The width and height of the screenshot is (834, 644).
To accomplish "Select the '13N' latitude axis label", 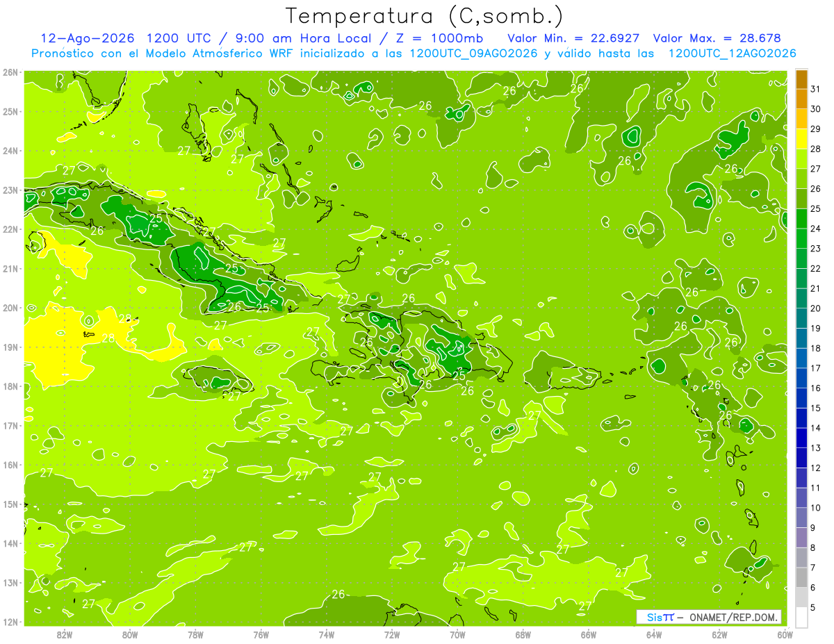I will [x=10, y=582].
